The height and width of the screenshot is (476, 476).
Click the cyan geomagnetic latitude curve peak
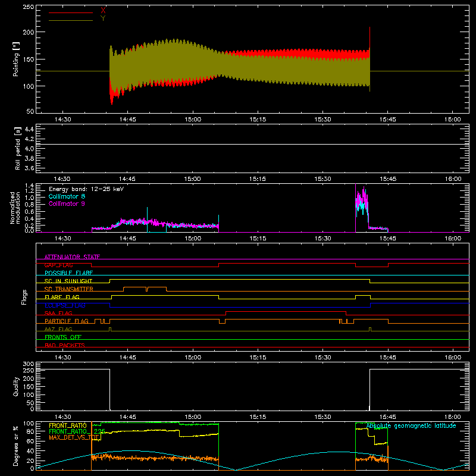click(130, 451)
